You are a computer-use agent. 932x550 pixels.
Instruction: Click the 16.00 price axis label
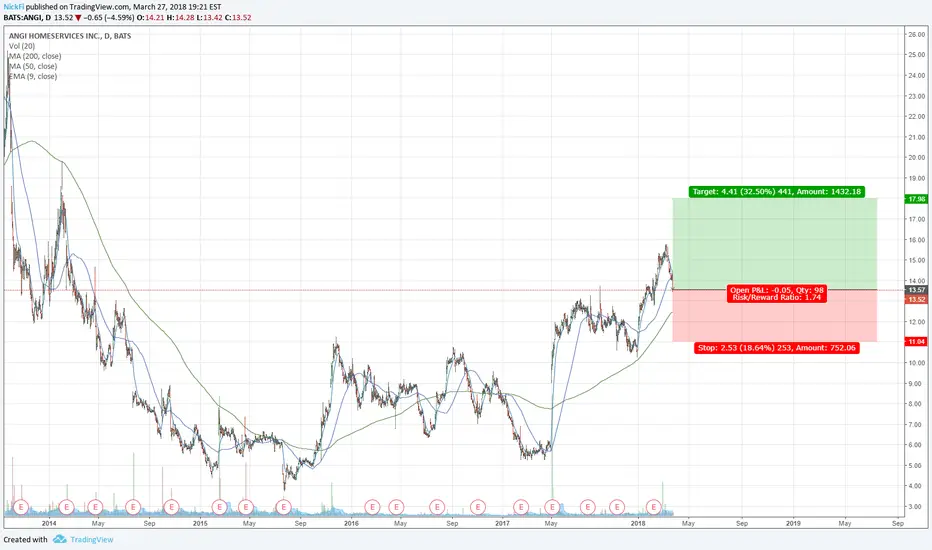pyautogui.click(x=917, y=240)
